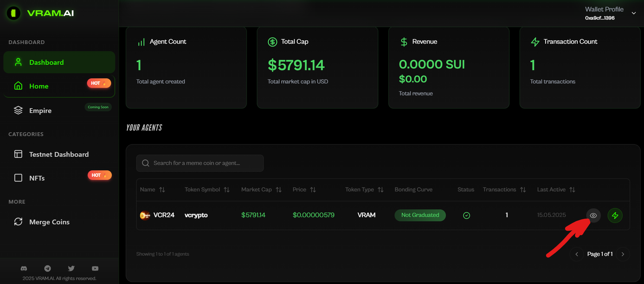Click the Status column header
644x284 pixels.
(x=466, y=190)
